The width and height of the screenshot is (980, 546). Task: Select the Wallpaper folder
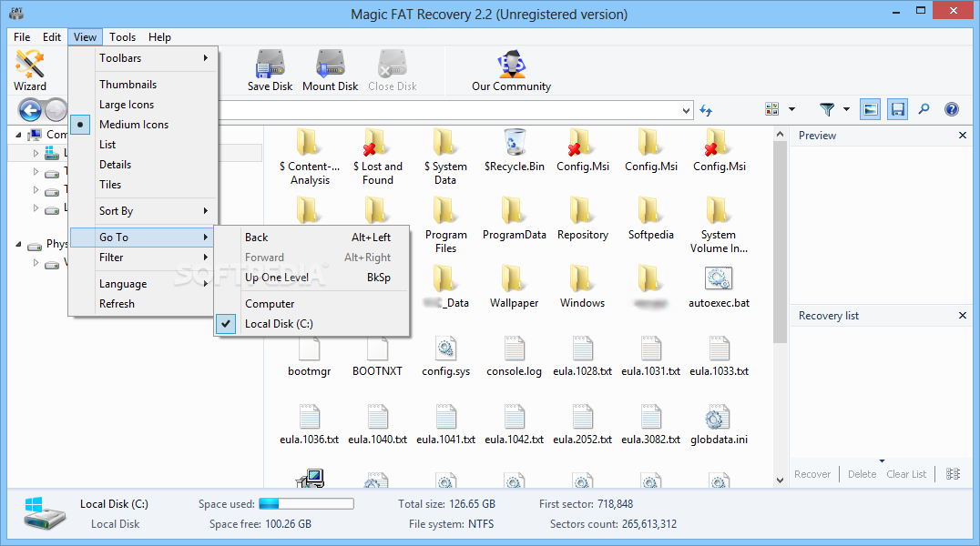(x=514, y=287)
